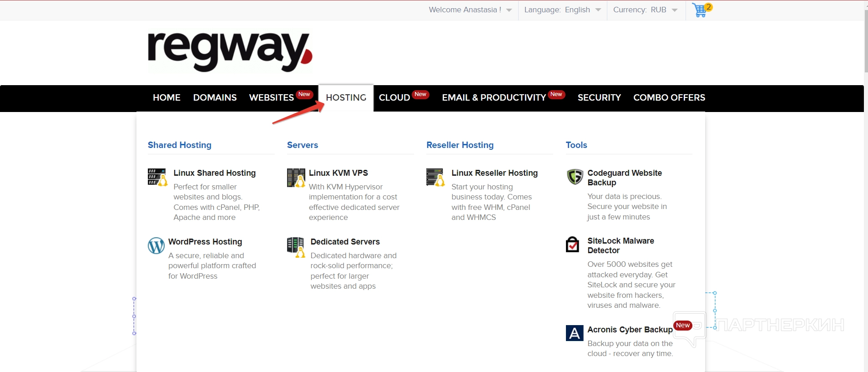Click the Linux Reseller Hosting icon

point(435,177)
